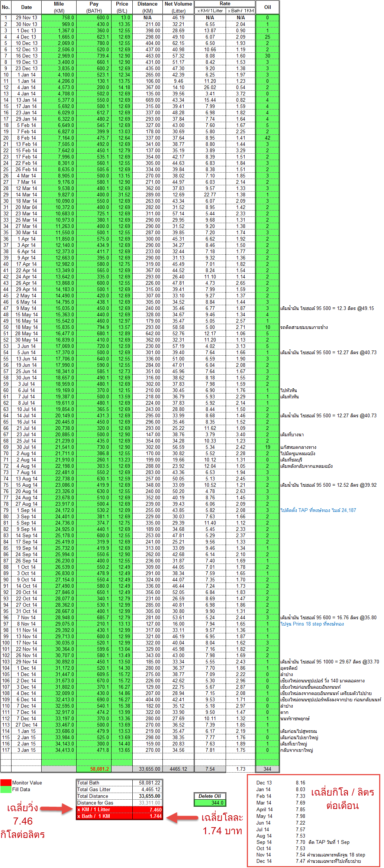This screenshot has width=384, height=868.
Task: Select mileage cell '758.0' in row 1
Action: point(59,17)
